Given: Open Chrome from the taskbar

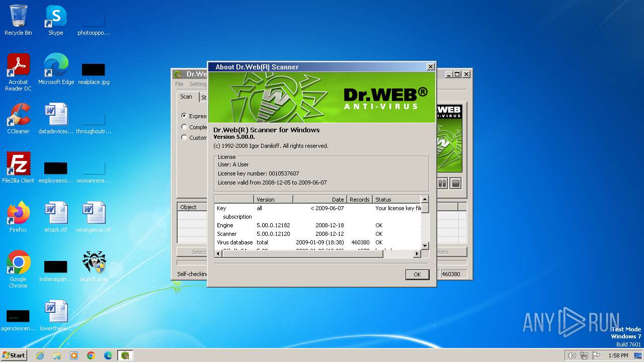Looking at the screenshot, I should click(x=91, y=355).
